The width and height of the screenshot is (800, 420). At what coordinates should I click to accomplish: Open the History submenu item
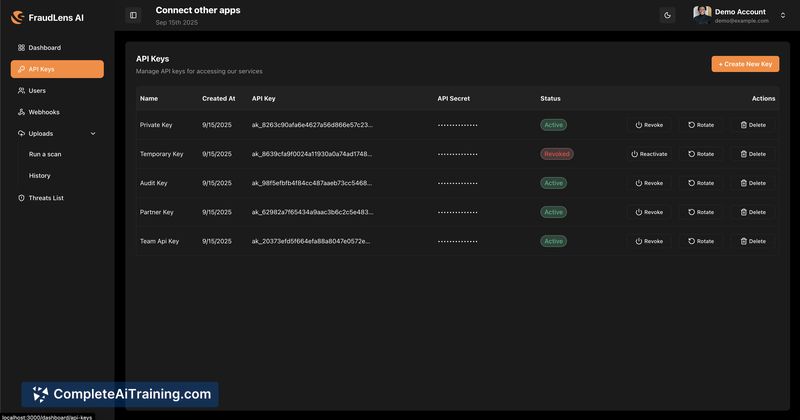coord(39,176)
